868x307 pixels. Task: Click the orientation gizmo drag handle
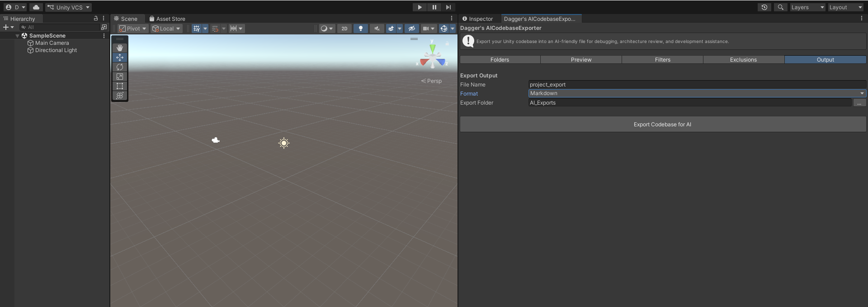click(x=414, y=39)
